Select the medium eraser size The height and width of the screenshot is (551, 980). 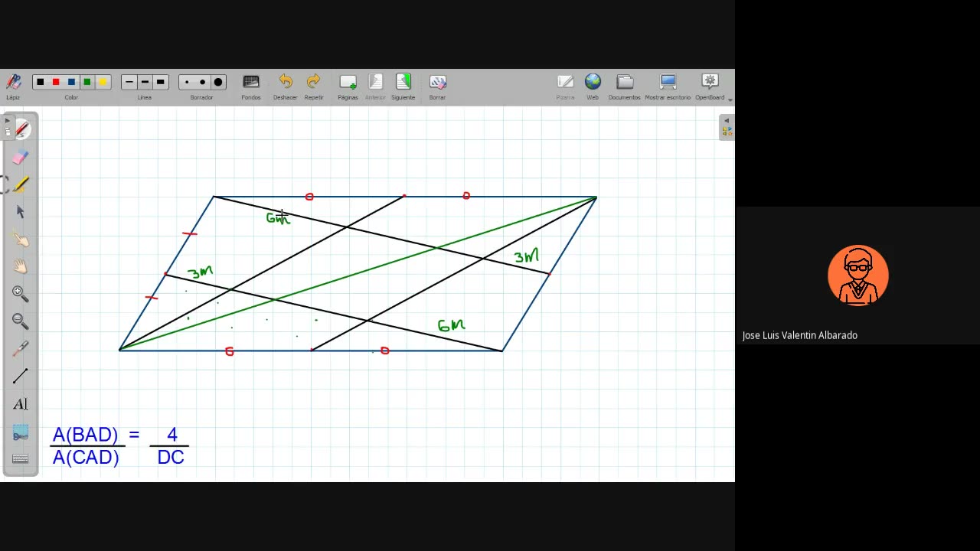(202, 82)
